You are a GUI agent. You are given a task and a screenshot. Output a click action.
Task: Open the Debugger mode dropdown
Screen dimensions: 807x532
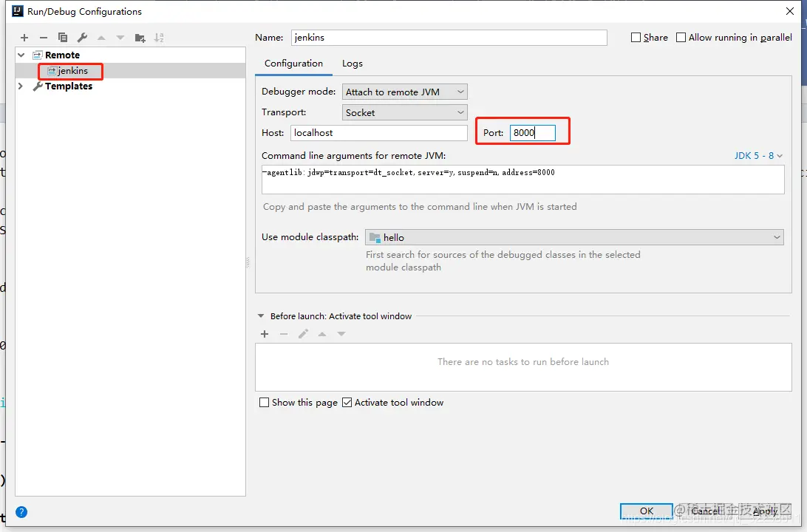[x=404, y=92]
